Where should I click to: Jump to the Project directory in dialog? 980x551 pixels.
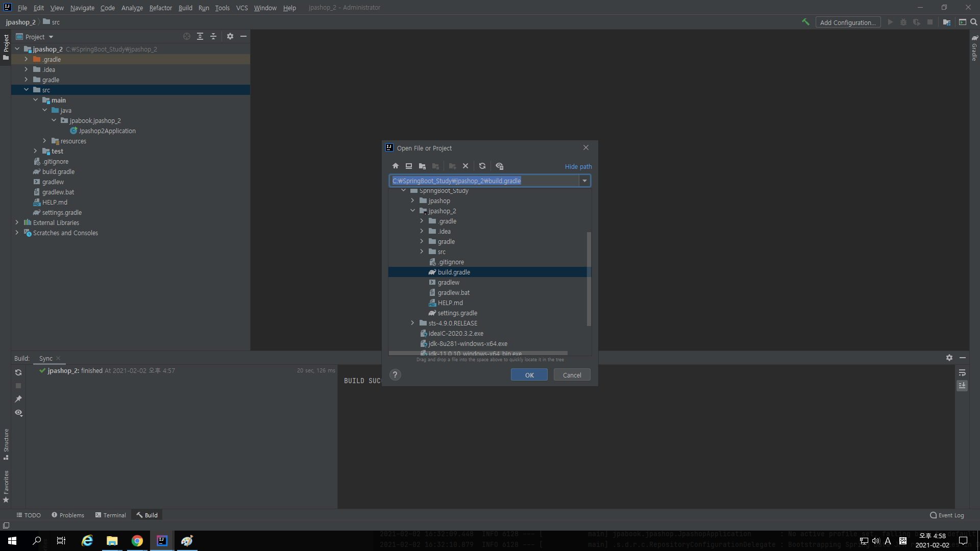coord(422,166)
